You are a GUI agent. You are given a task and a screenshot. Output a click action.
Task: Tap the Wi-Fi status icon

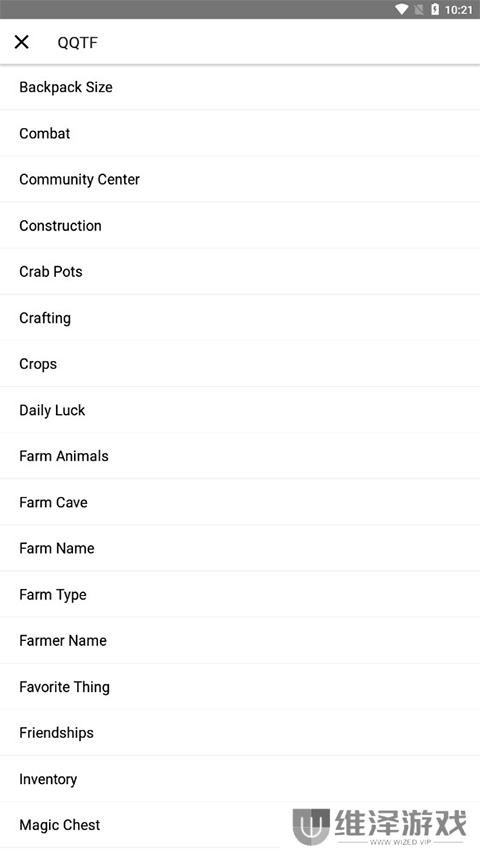click(402, 9)
